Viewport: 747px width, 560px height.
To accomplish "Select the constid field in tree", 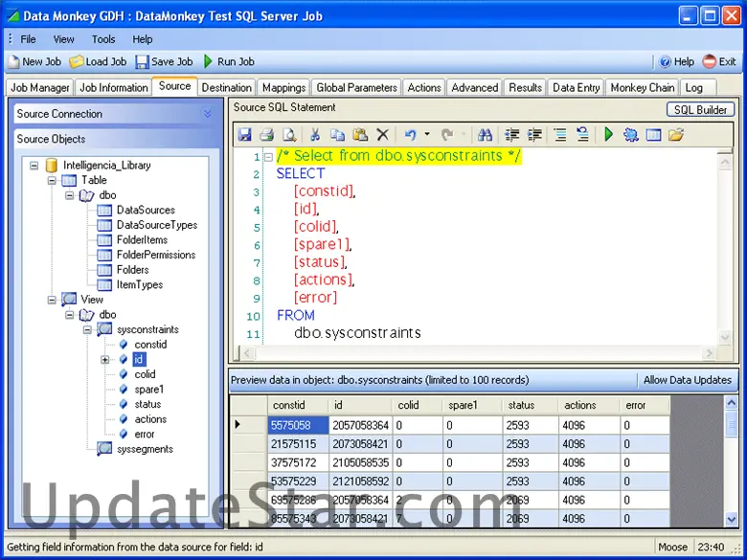I will coord(150,345).
